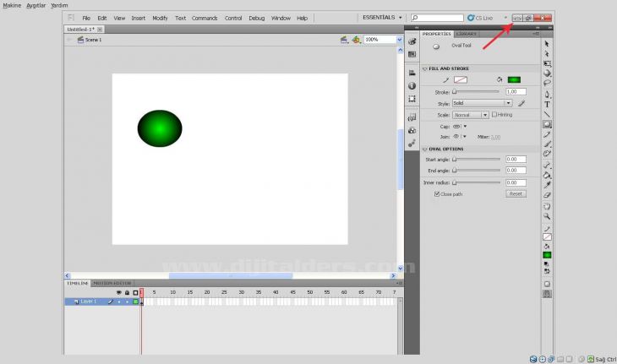This screenshot has height=364, width=617.
Task: Click the Edit Scene icon
Action: point(344,40)
